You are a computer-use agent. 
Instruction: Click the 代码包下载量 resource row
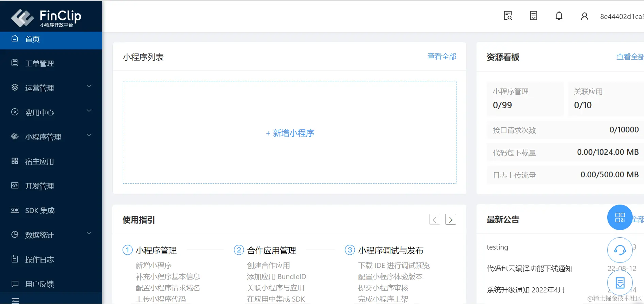pos(565,152)
